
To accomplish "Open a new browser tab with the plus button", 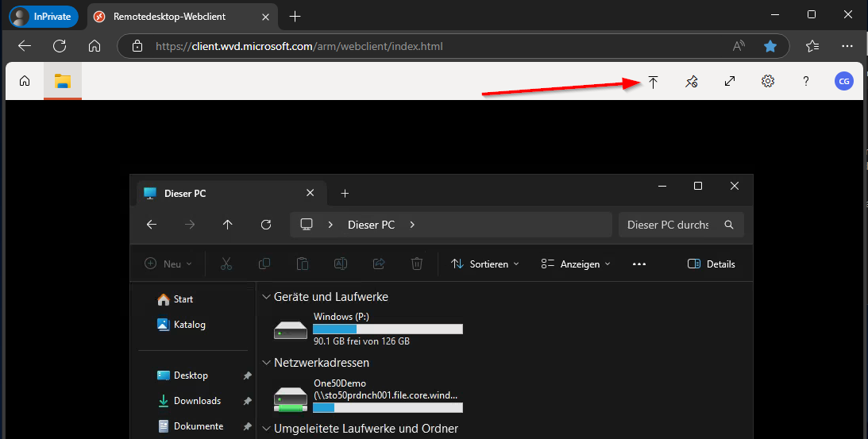I will click(x=295, y=17).
